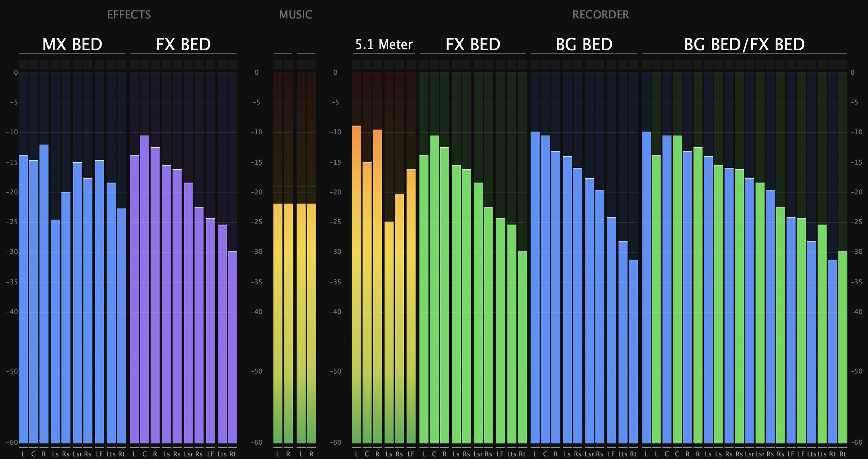Open the RECORDER section header

click(600, 15)
